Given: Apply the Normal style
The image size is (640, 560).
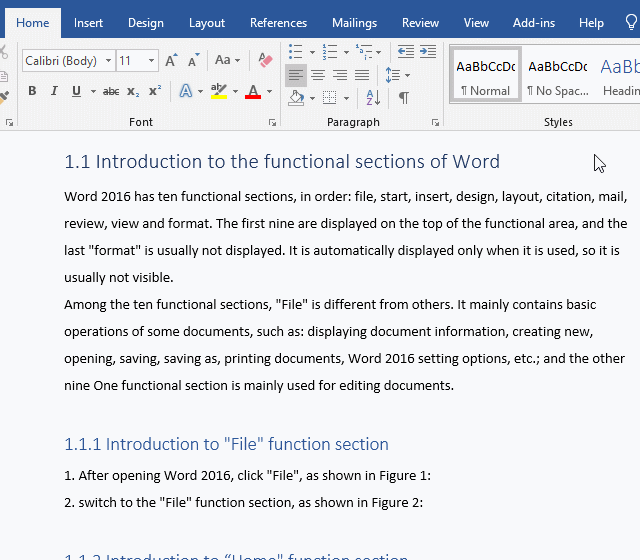Looking at the screenshot, I should point(485,74).
